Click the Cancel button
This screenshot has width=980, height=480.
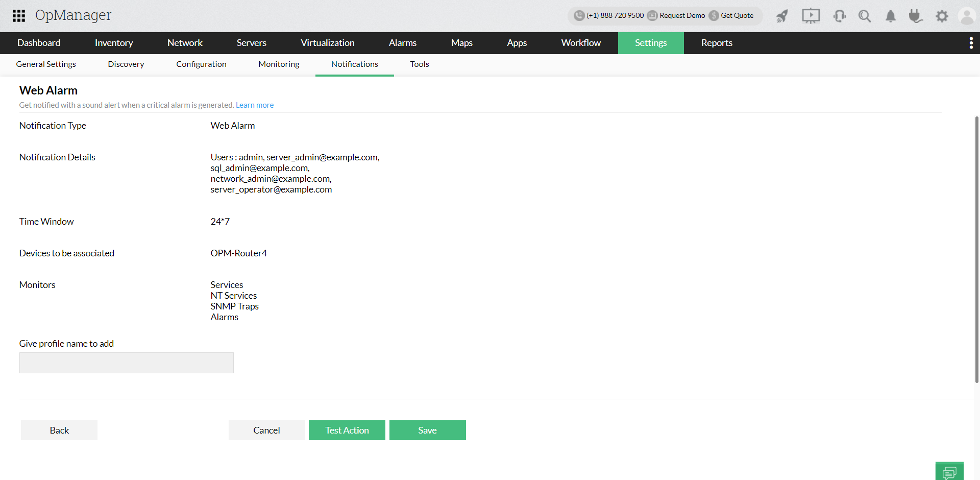267,430
